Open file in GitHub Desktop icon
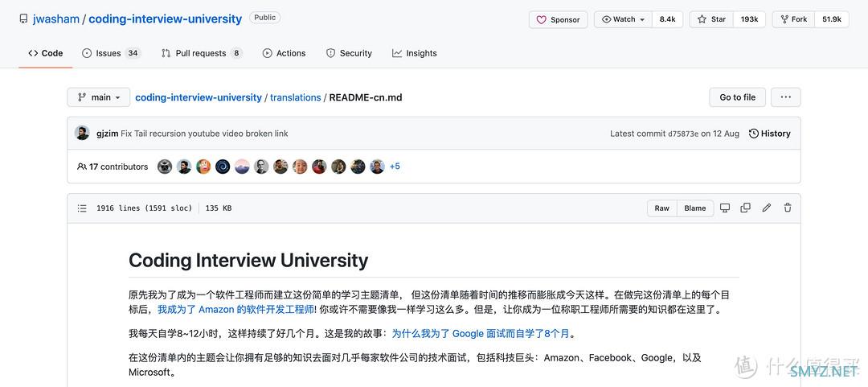Screen dimensions: 868x387 click(725, 208)
